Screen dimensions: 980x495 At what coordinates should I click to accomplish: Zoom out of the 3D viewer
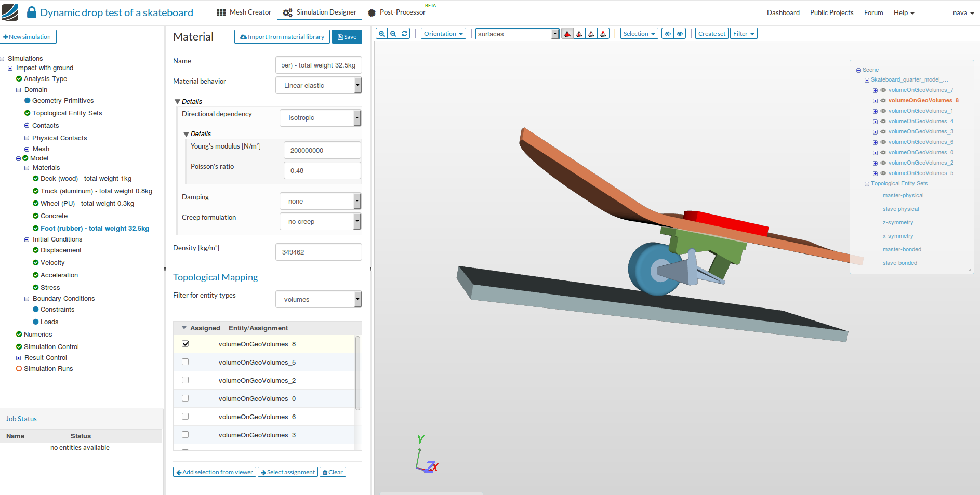[393, 34]
